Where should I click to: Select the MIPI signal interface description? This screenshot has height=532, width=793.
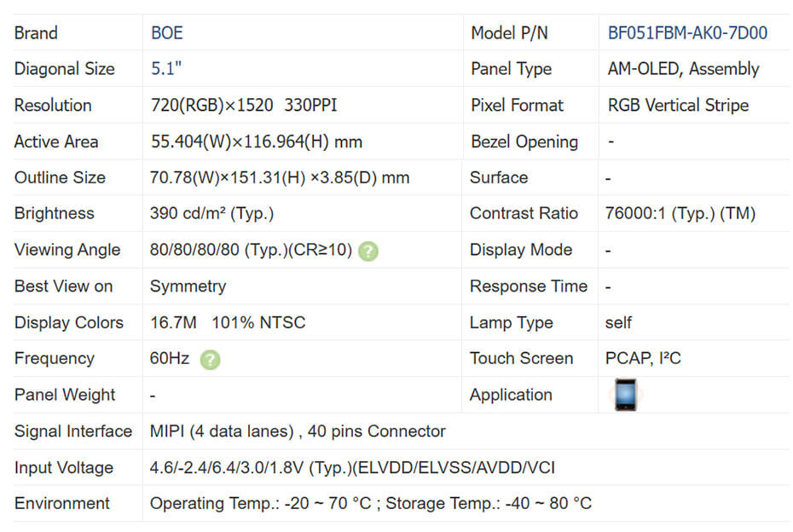coord(298,431)
